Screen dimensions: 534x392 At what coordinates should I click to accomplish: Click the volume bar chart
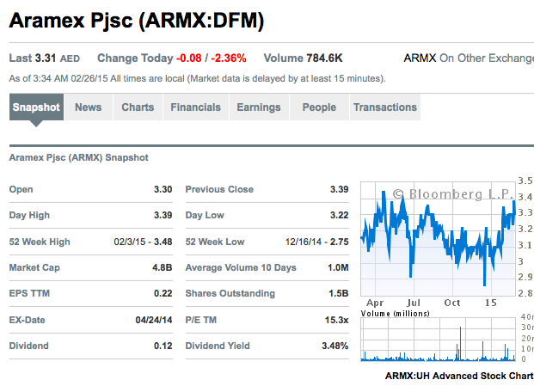pyautogui.click(x=438, y=340)
